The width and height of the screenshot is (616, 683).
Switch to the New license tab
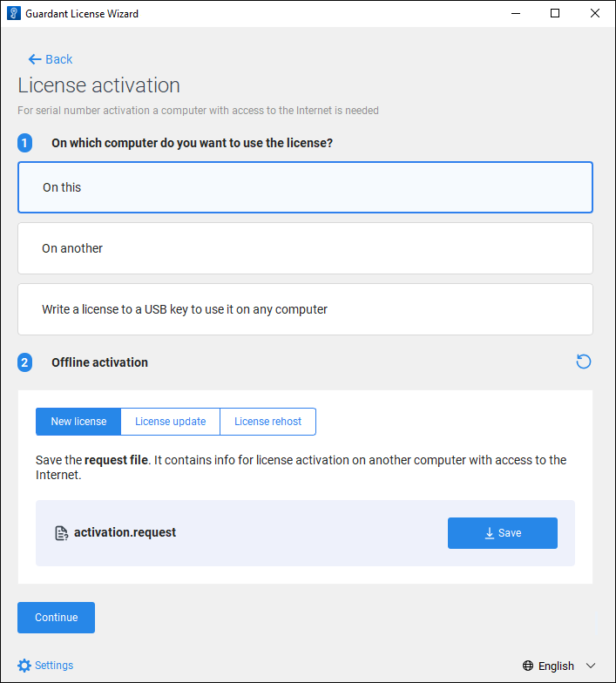tap(78, 422)
